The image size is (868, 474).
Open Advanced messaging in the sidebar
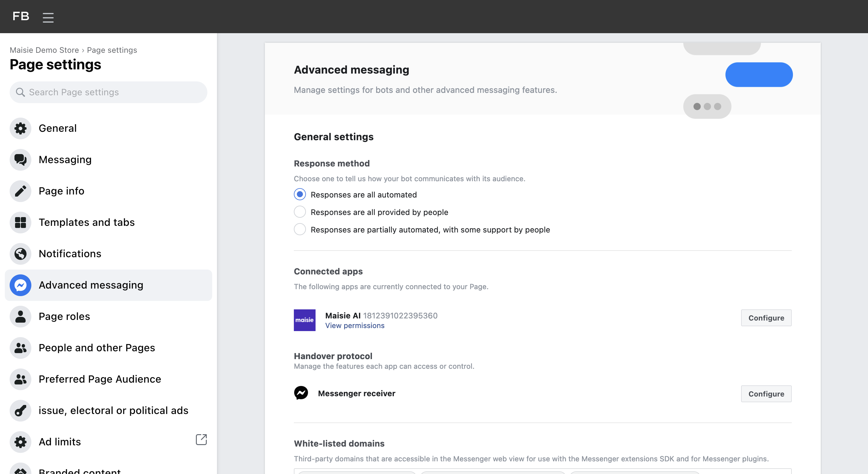(x=91, y=285)
